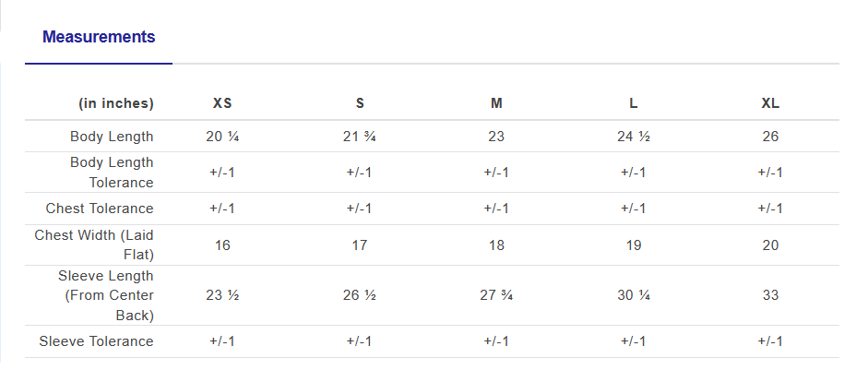Select the XL Sleeve Length value 33
The height and width of the screenshot is (382, 868).
pos(770,295)
